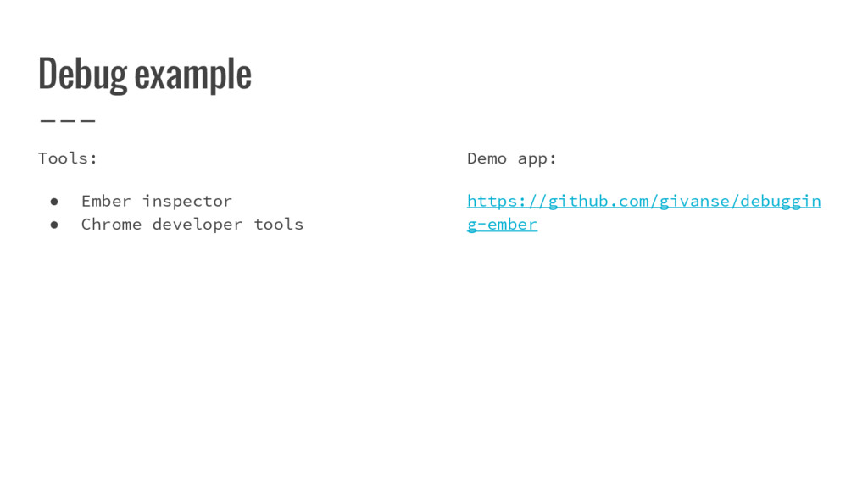
Task: Click the word 'app:' in Demo app heading
Action: tap(537, 159)
